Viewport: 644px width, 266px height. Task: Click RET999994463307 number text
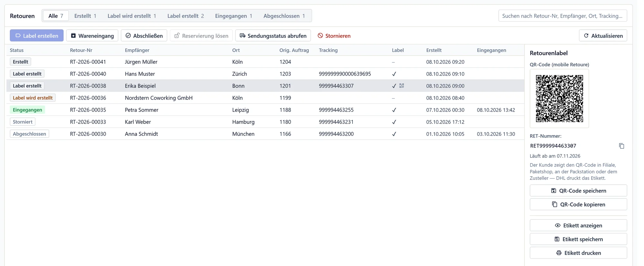tap(553, 146)
